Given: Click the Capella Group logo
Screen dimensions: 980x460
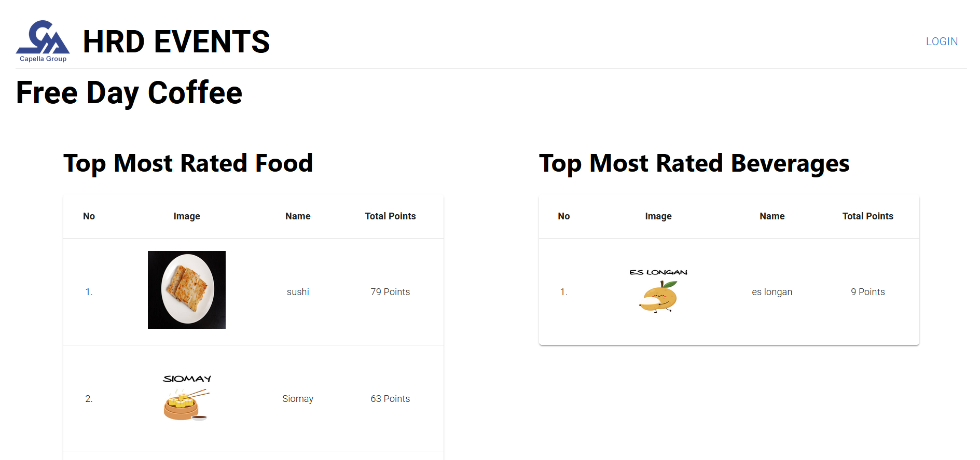Looking at the screenshot, I should pos(43,41).
